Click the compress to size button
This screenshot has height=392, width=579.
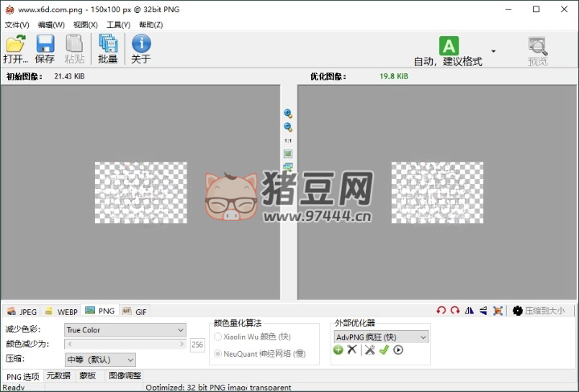539,311
